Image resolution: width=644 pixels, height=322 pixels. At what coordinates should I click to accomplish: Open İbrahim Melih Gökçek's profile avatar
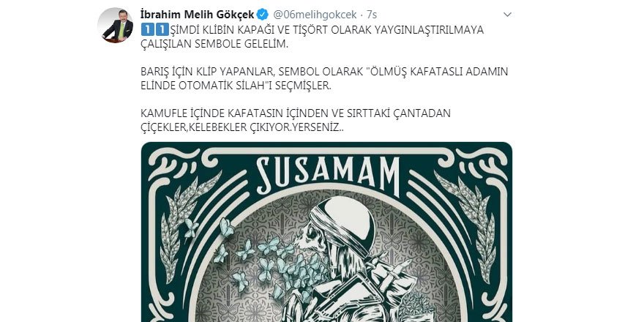point(115,26)
